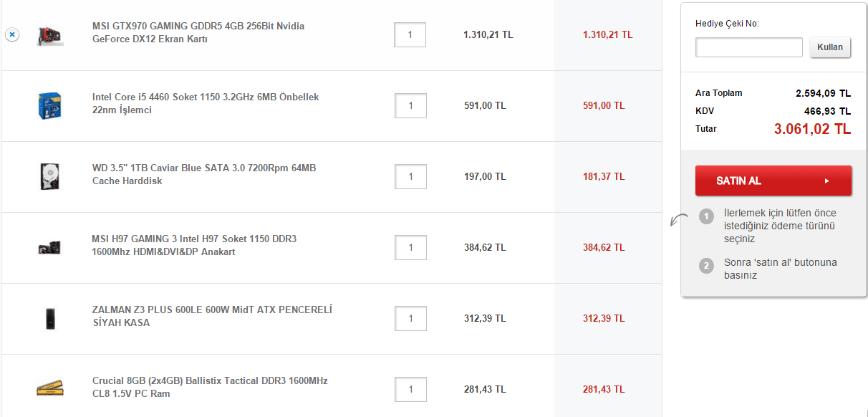Click the red SATIN AL button
Screen dimensions: 868x417
[x=773, y=181]
